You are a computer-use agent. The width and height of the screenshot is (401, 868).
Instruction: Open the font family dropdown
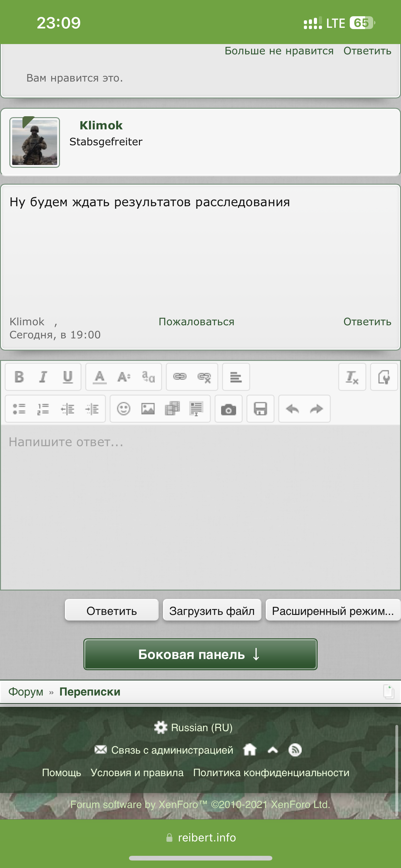click(x=148, y=377)
